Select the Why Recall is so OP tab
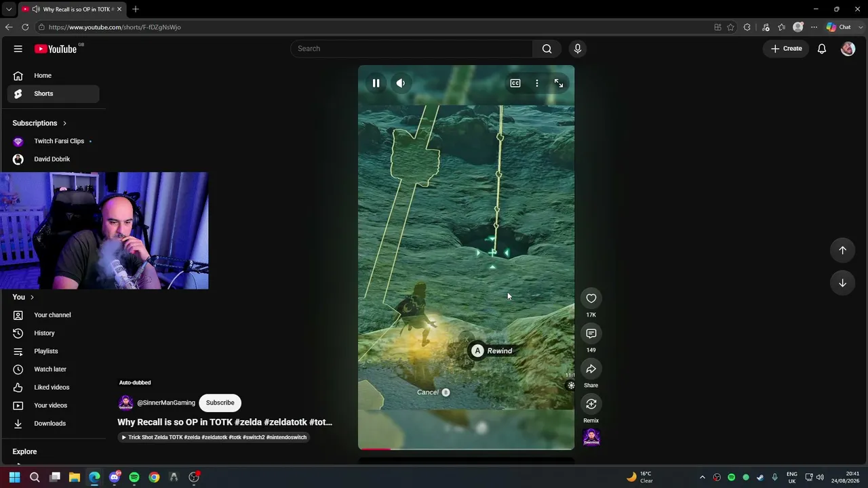Viewport: 868px width, 488px height. point(71,9)
